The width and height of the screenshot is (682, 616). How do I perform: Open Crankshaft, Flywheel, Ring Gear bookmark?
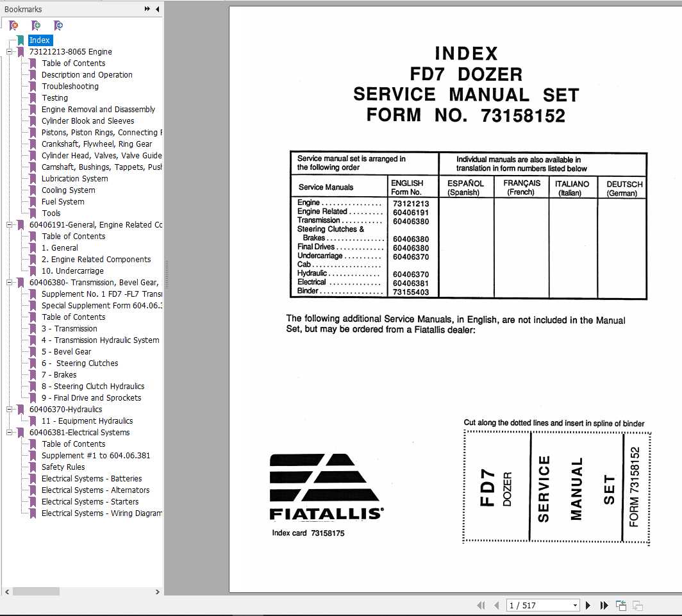click(x=97, y=144)
